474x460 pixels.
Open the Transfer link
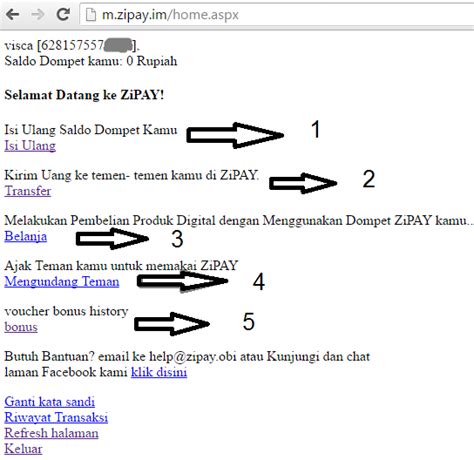click(28, 191)
